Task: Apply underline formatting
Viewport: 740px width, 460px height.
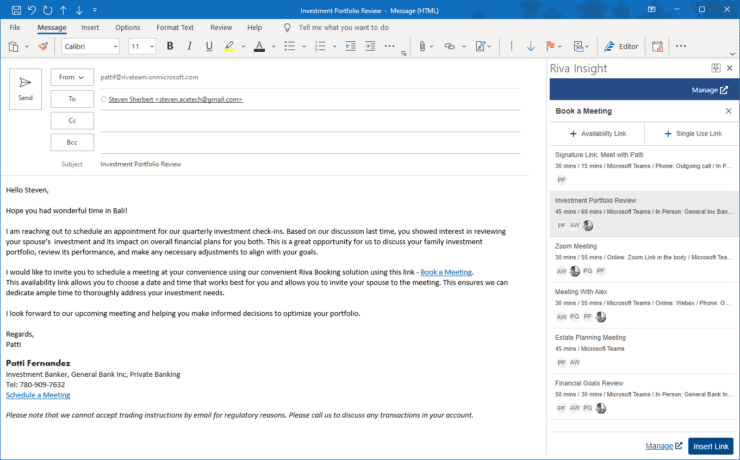Action: tap(208, 46)
